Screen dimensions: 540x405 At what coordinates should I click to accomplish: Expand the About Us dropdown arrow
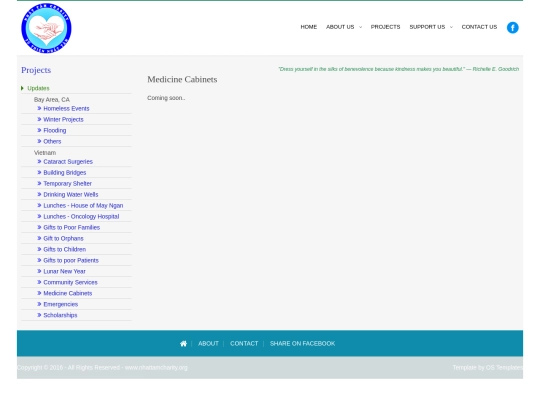click(x=360, y=27)
